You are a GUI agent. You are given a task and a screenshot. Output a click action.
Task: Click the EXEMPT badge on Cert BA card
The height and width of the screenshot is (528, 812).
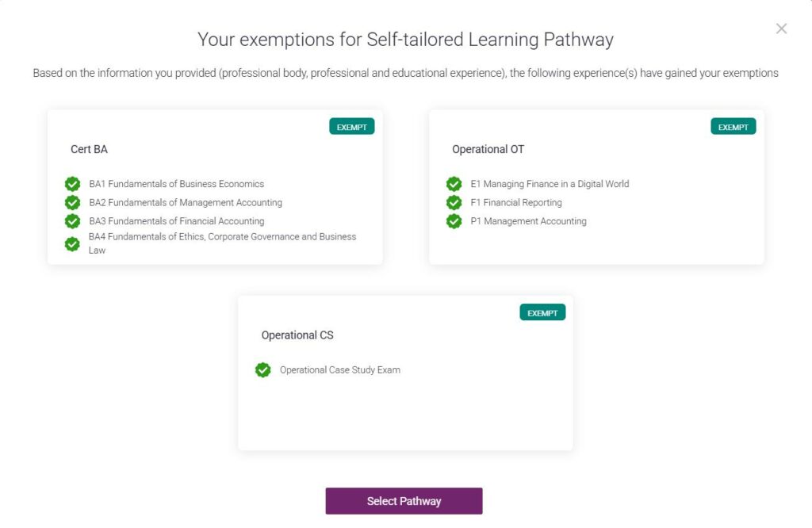coord(351,127)
